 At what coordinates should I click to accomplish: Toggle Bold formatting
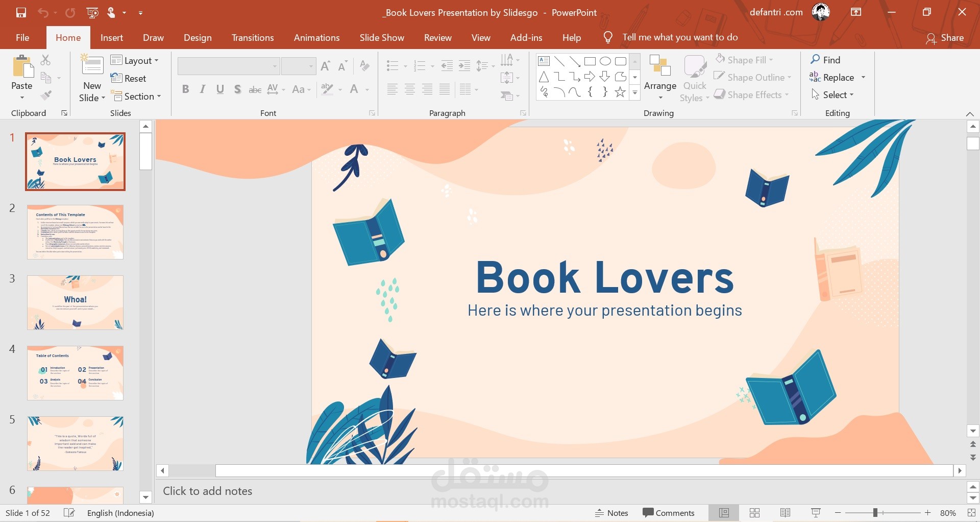click(185, 89)
